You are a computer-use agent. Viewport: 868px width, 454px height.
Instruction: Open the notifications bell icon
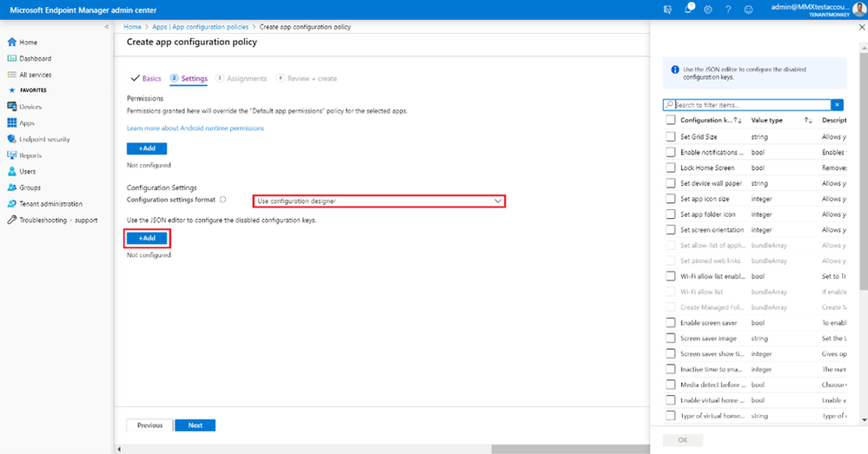click(688, 9)
